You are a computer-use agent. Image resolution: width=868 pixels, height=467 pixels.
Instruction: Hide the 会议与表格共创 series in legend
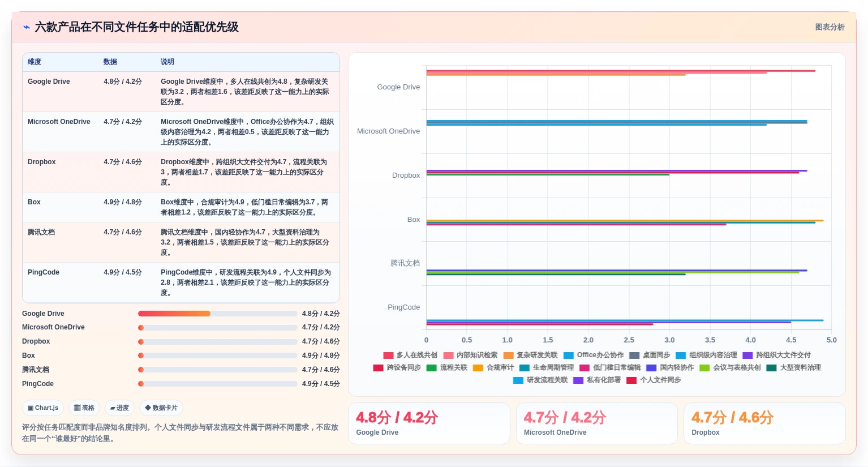[x=730, y=367]
